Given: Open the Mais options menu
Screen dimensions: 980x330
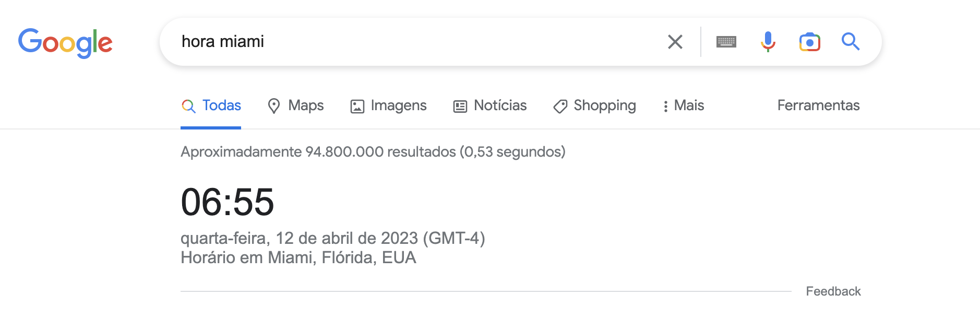Looking at the screenshot, I should (684, 105).
